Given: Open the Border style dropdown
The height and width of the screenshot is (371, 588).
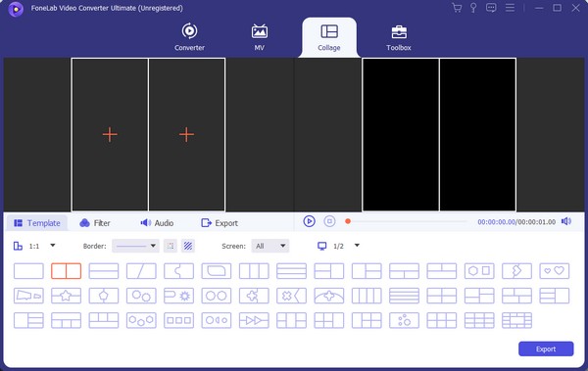Looking at the screenshot, I should pyautogui.click(x=135, y=246).
